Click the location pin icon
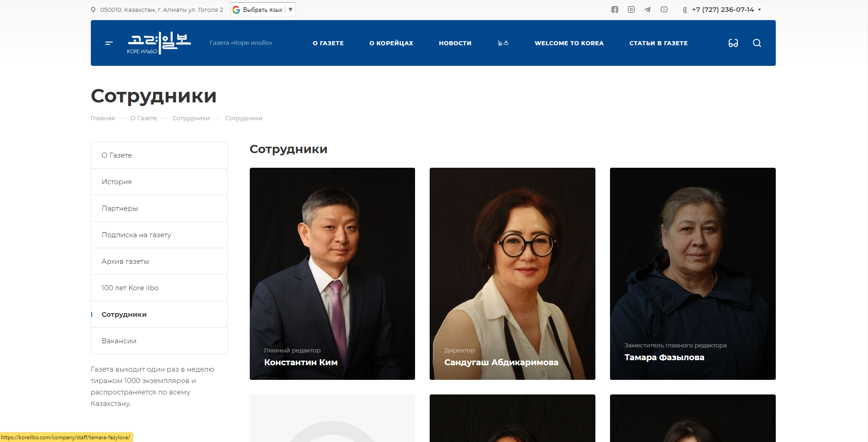868x442 pixels. [93, 10]
